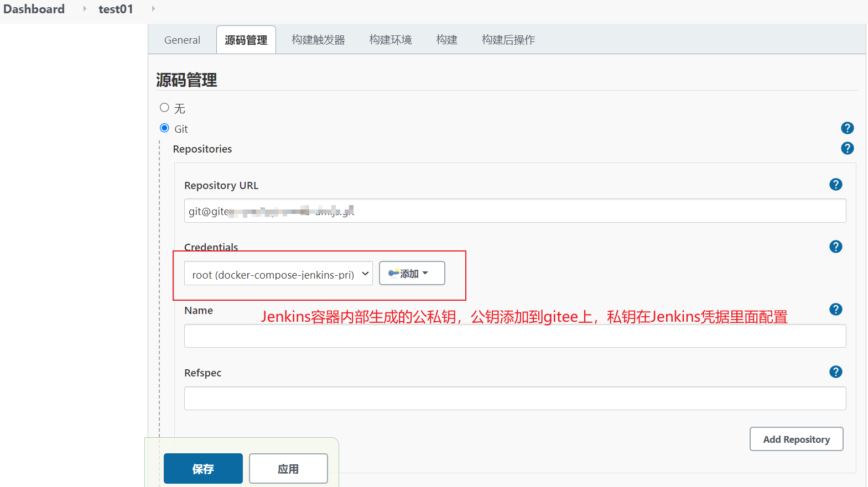The image size is (868, 487).
Task: Focus the Refspec input field
Action: (515, 398)
